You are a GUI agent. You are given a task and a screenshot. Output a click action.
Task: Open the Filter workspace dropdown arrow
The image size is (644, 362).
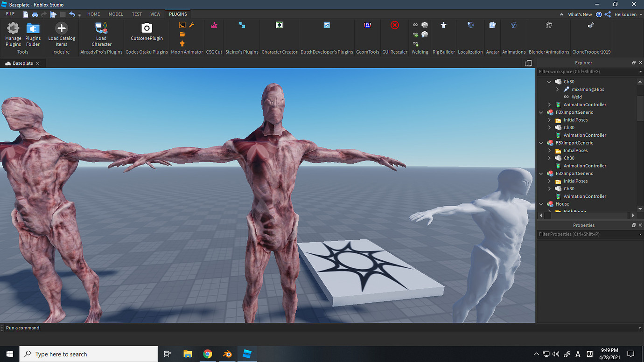point(640,72)
